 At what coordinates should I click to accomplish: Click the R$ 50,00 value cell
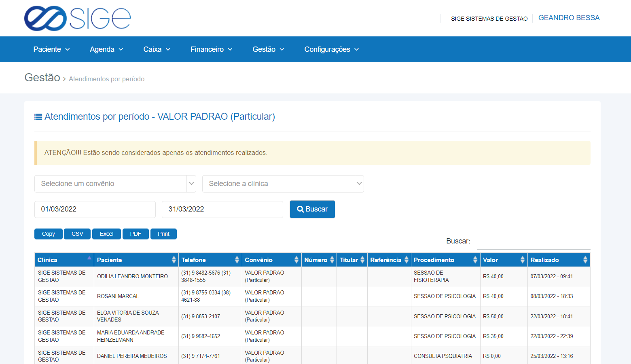504,316
